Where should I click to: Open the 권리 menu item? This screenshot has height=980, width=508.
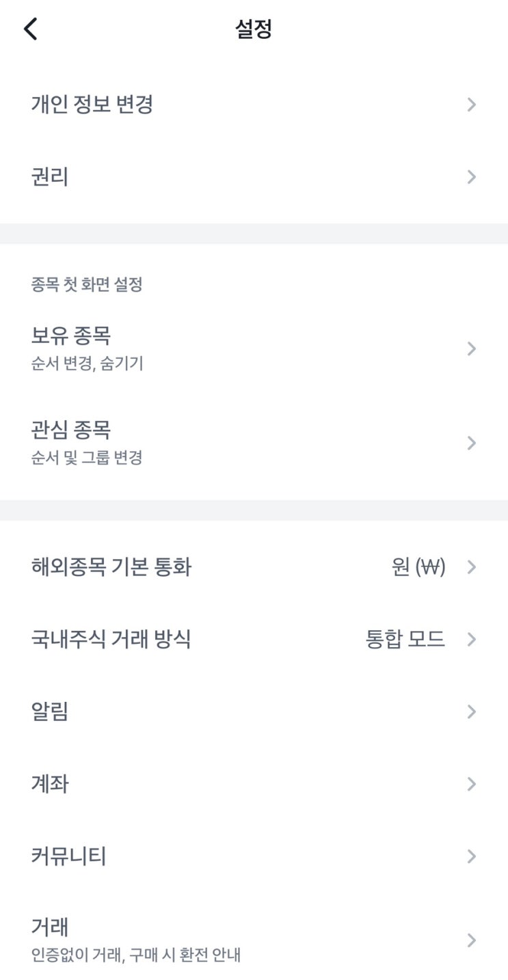(x=50, y=177)
